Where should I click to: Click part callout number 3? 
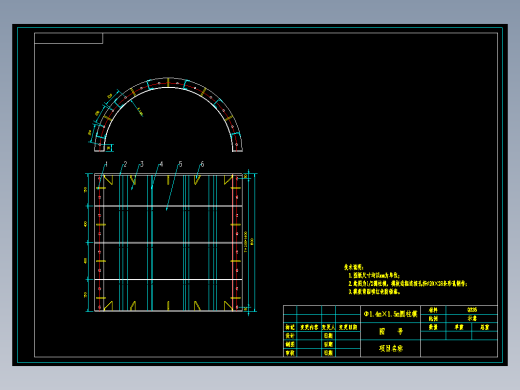[x=142, y=164]
